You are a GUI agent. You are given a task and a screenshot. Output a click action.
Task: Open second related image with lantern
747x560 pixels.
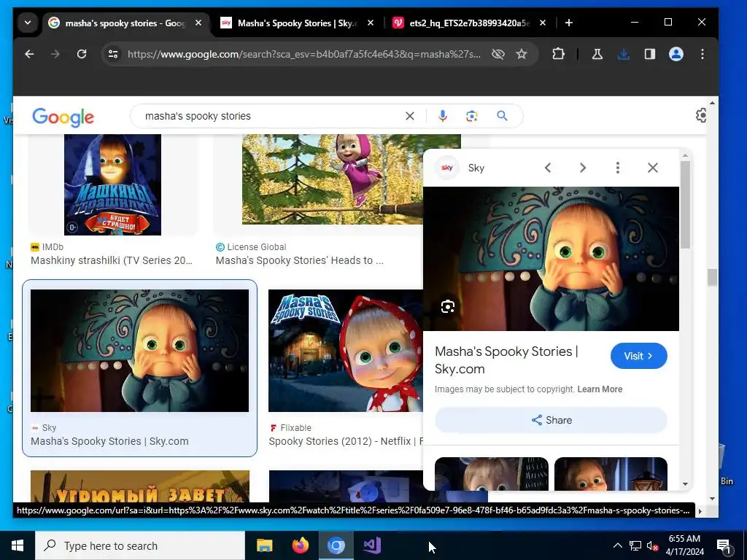(x=611, y=473)
